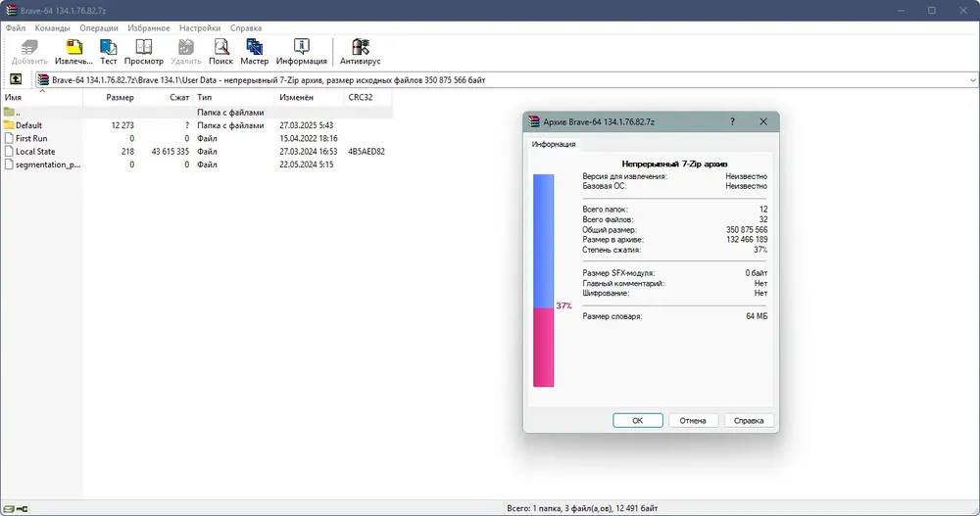Click the Test (Тест) toolbar icon
980x516 pixels.
pyautogui.click(x=109, y=52)
